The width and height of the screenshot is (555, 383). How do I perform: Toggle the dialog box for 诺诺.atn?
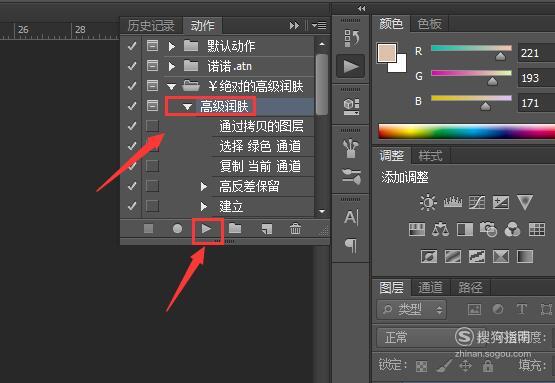click(x=153, y=65)
